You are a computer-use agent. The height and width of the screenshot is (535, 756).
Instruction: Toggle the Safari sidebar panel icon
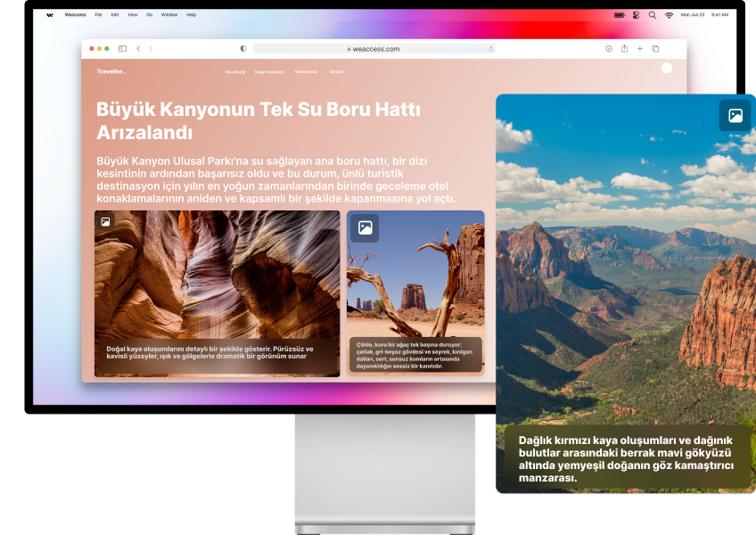point(122,49)
